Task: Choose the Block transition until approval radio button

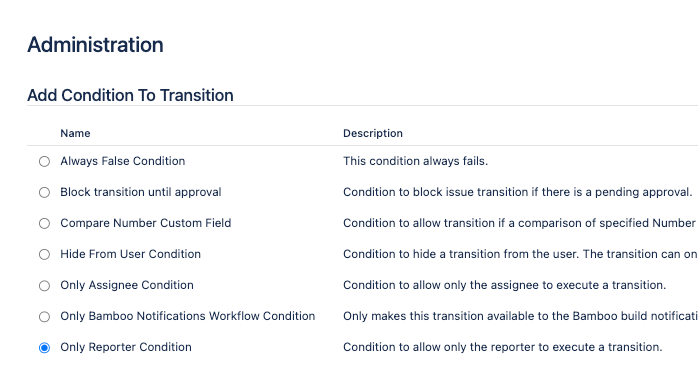Action: [44, 192]
